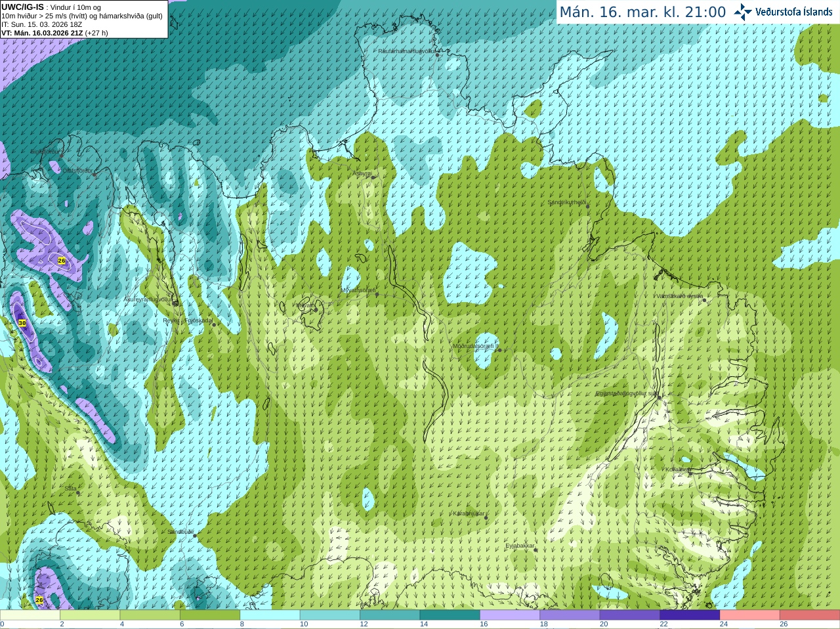840x629 pixels.
Task: Click the 2–4 m/s light green legend swatch
Action: (90, 615)
